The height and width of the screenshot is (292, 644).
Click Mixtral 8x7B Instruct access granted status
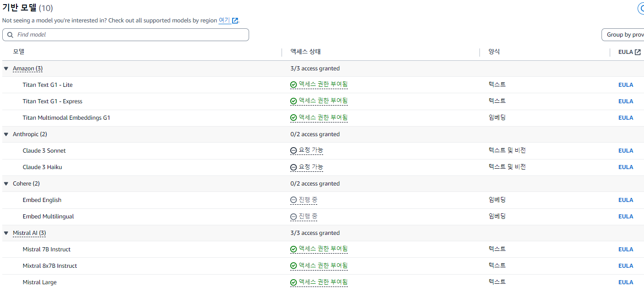pyautogui.click(x=319, y=265)
